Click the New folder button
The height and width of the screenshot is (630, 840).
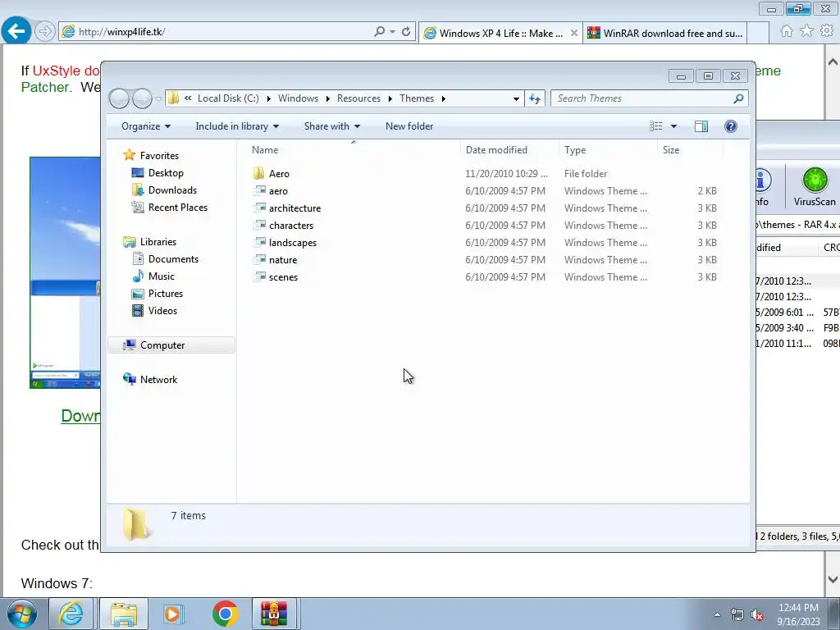coord(409,126)
